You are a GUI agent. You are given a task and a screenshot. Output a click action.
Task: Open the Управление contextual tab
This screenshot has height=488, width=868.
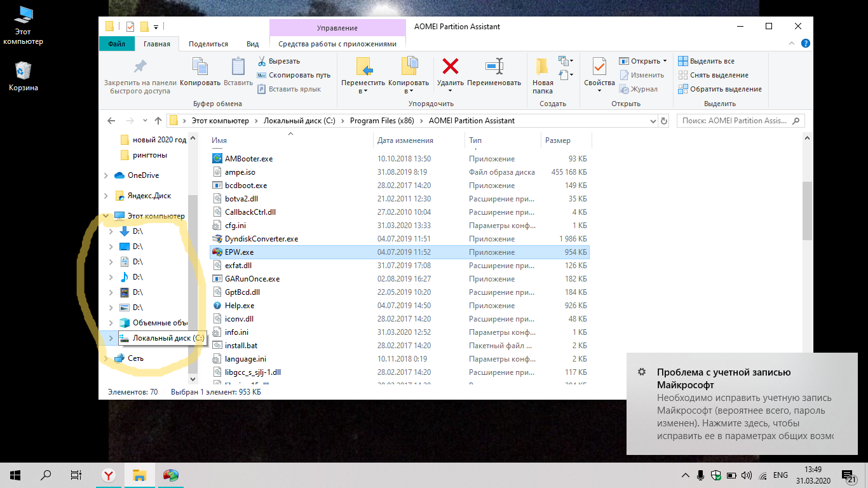337,28
